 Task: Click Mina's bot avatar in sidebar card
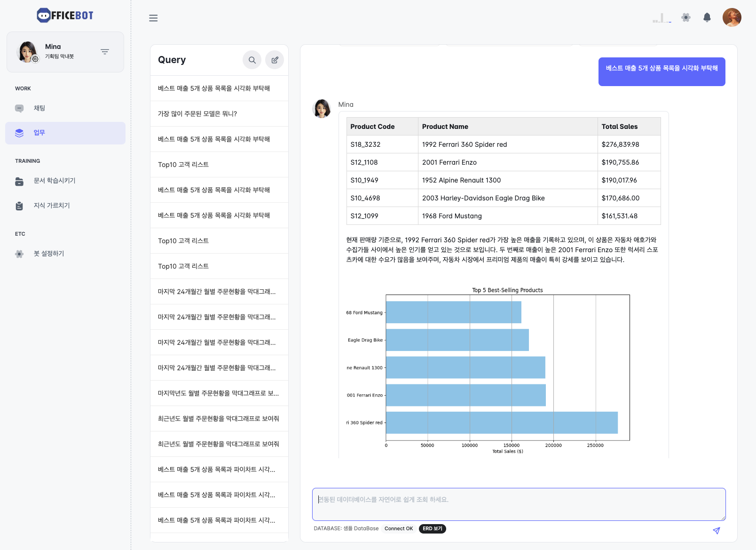click(x=27, y=52)
